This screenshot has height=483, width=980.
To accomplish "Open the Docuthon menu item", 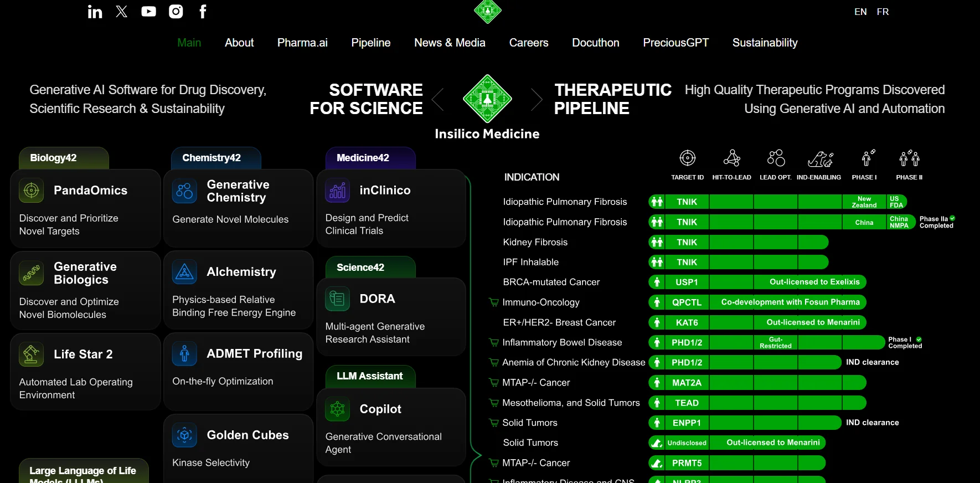I will coord(596,43).
